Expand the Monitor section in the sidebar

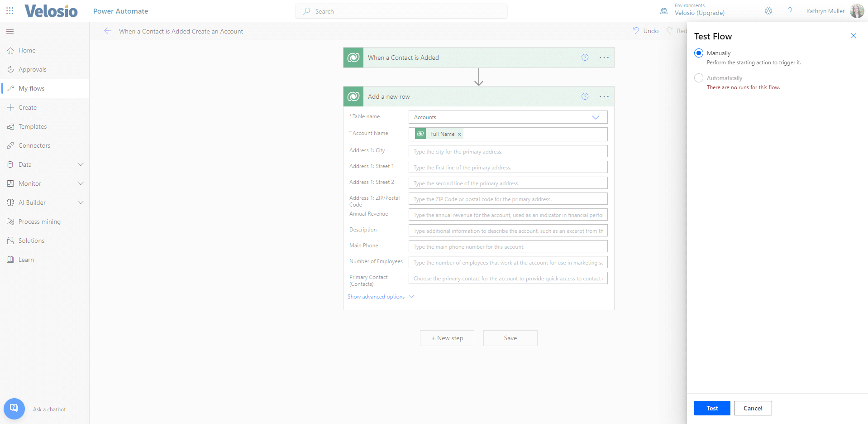[81, 183]
